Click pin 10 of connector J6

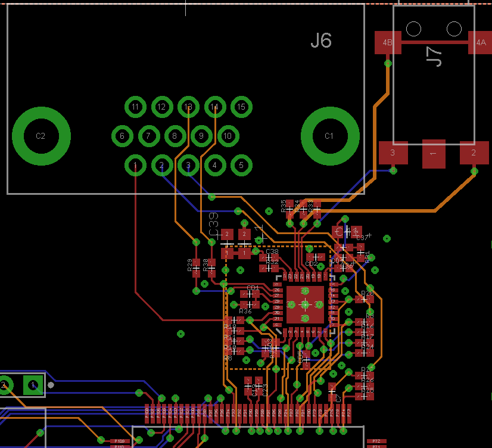pyautogui.click(x=228, y=136)
